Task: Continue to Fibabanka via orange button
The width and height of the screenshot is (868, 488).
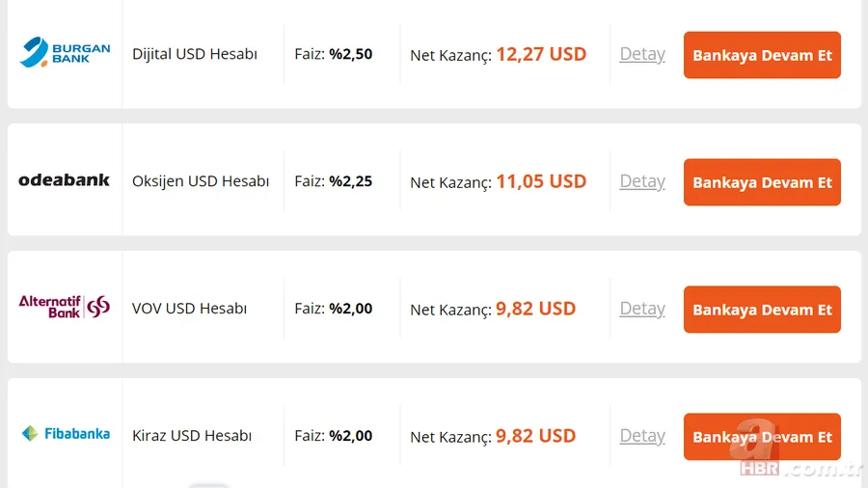Action: coord(762,437)
